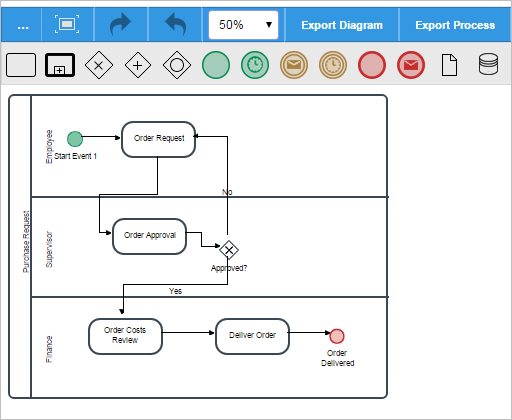Select the green start event circle

(x=216, y=65)
